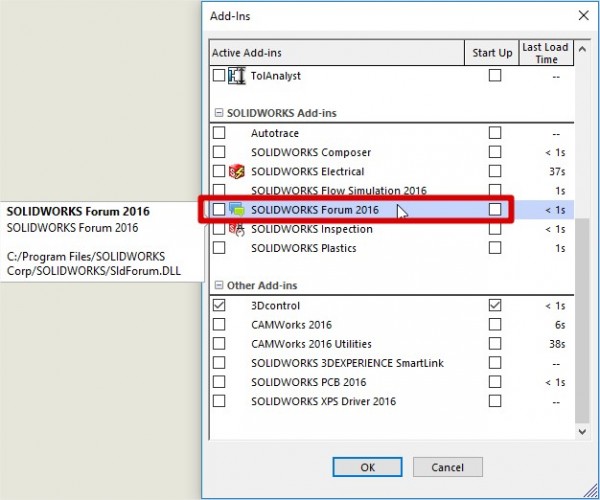
Task: Activate SOLIDWORKS Composer add-in checkbox
Action: tap(219, 152)
